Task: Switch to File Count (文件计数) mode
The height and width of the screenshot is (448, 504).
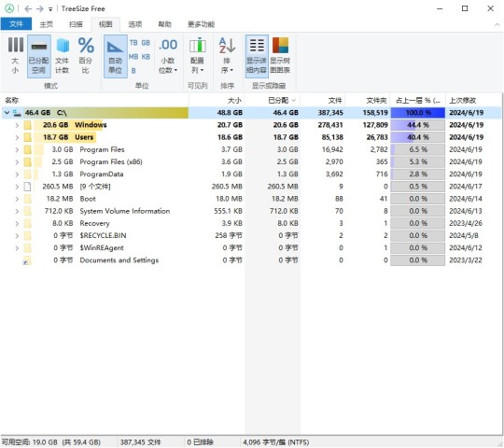Action: 62,56
